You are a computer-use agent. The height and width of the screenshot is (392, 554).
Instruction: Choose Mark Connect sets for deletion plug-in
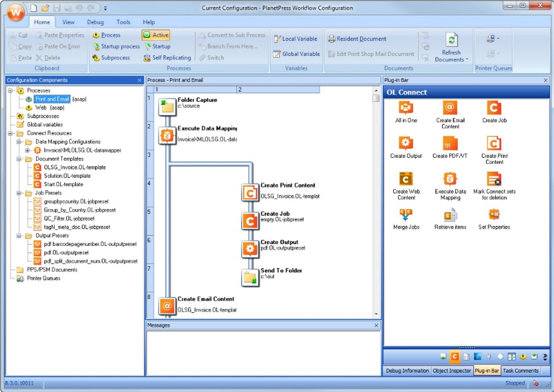click(x=494, y=186)
